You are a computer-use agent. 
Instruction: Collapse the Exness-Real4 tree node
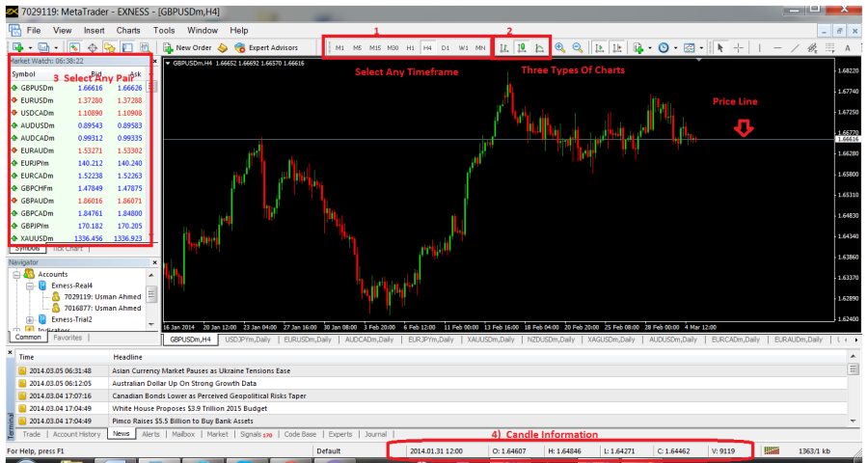tap(31, 286)
